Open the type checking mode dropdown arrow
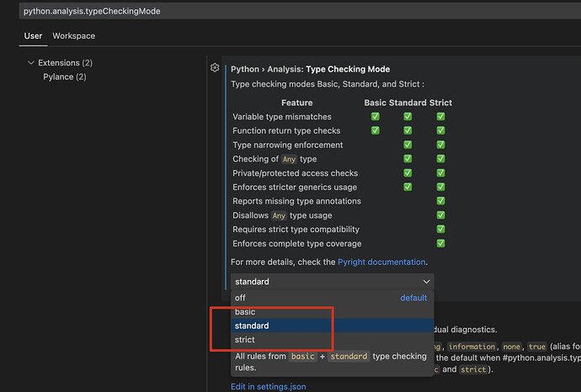The height and width of the screenshot is (392, 581). [x=426, y=282]
